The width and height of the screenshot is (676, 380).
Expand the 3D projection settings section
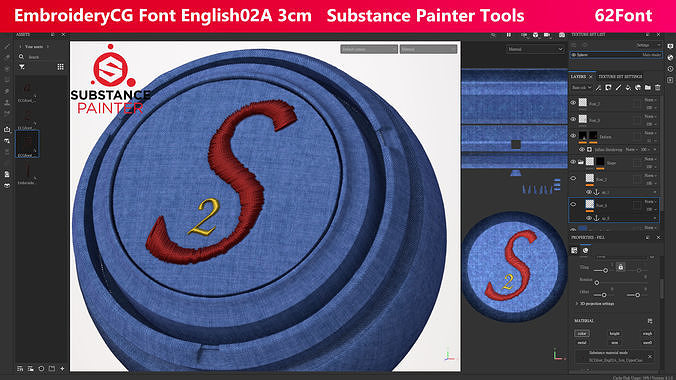(595, 304)
